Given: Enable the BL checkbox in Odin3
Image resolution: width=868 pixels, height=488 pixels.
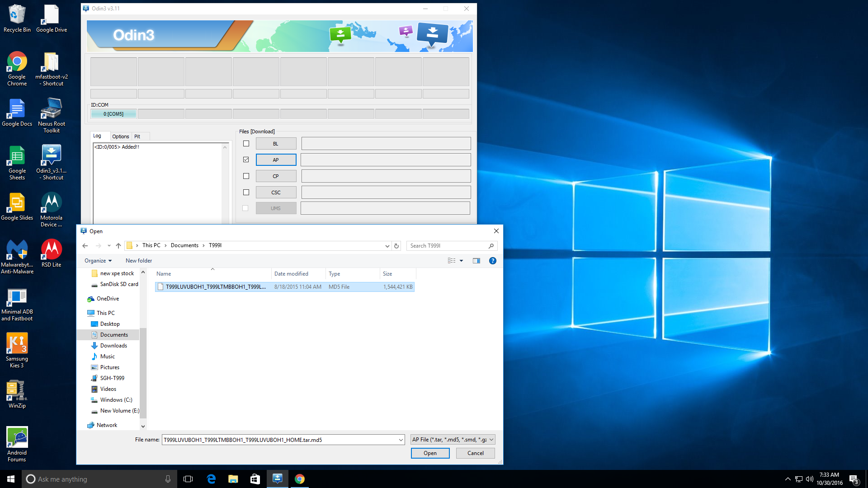Looking at the screenshot, I should click(x=246, y=144).
